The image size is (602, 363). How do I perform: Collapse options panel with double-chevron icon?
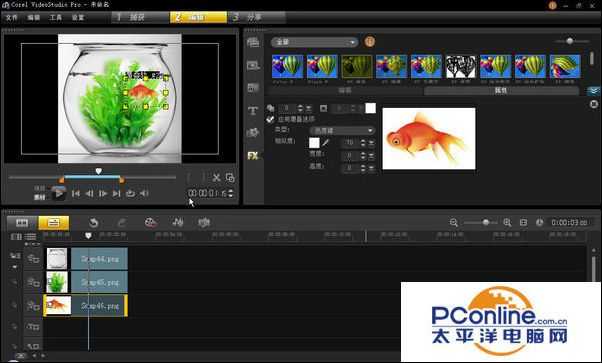594,91
